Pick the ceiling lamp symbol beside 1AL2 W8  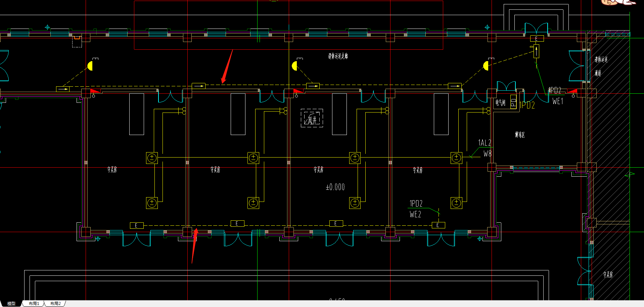pos(456,158)
